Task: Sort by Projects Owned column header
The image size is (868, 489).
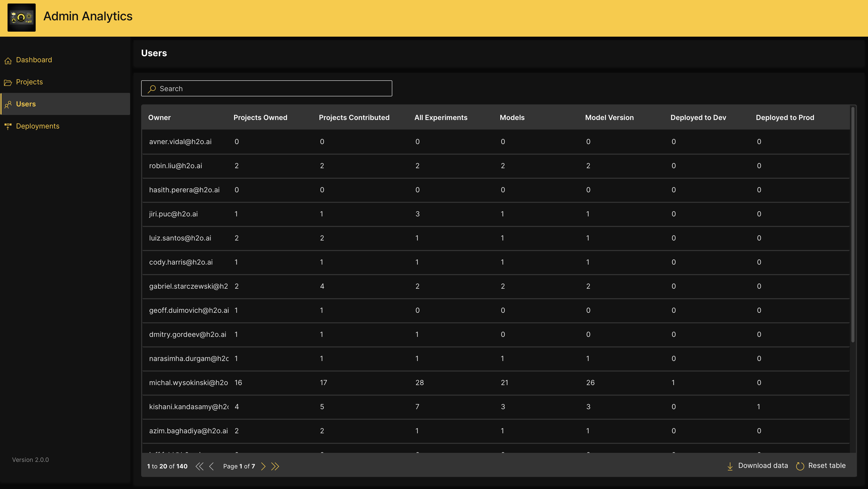Action: point(260,117)
